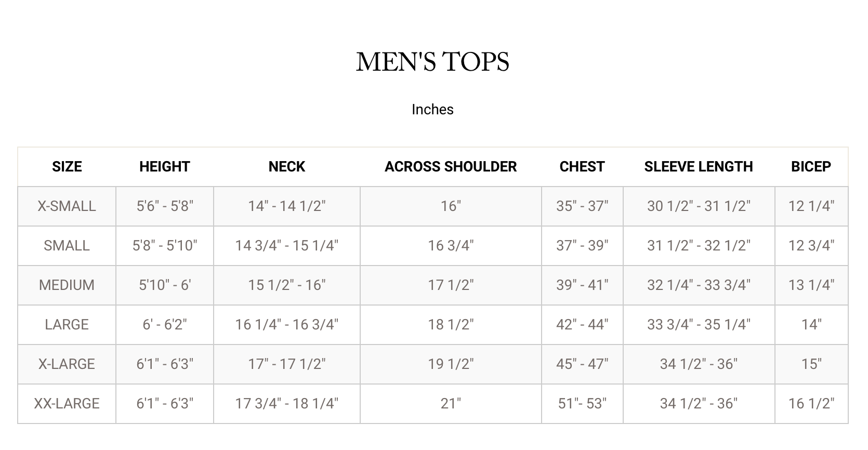The height and width of the screenshot is (450, 868).
Task: Click the 5'10" - 6' height cell
Action: 165,285
